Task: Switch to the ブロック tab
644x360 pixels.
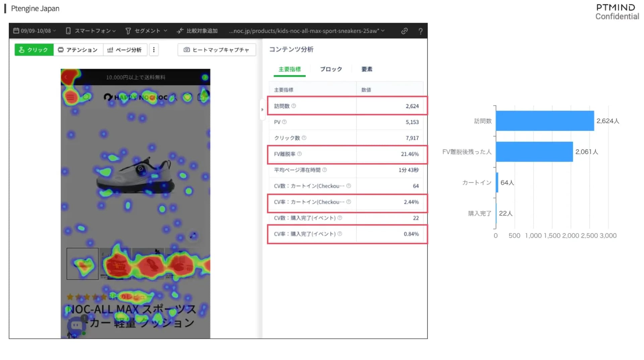Action: tap(331, 69)
